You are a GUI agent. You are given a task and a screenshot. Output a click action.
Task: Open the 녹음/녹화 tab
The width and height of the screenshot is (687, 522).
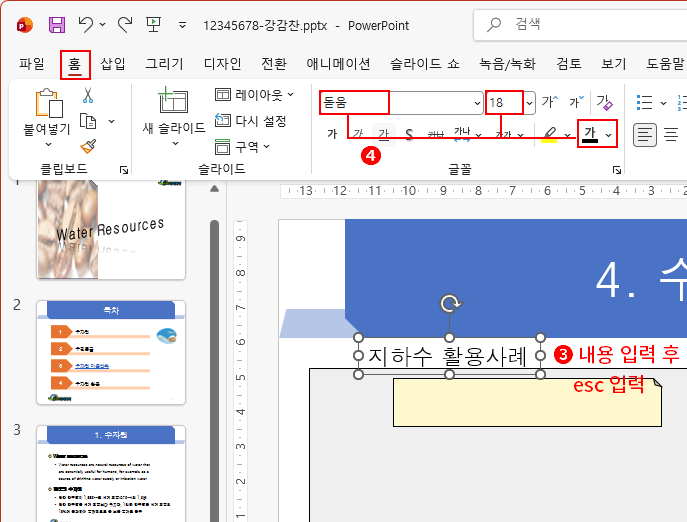[x=507, y=64]
